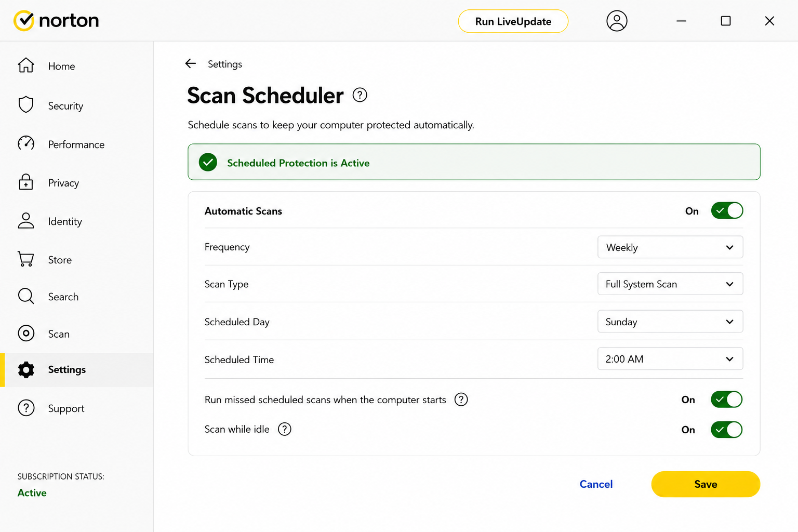Click the Support question mark icon
The height and width of the screenshot is (532, 798).
(x=26, y=408)
